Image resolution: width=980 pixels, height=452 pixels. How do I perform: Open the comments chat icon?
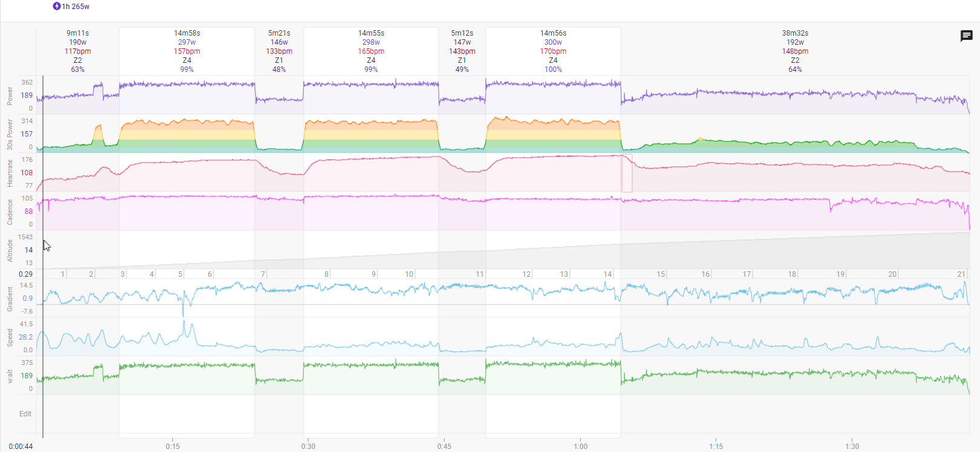click(967, 36)
